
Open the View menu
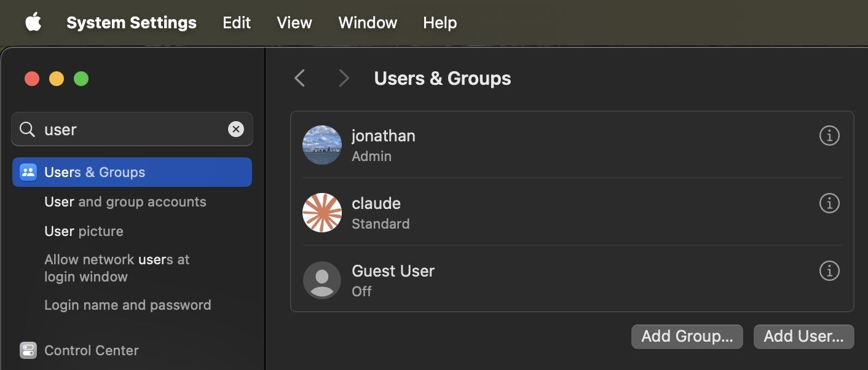pyautogui.click(x=294, y=23)
